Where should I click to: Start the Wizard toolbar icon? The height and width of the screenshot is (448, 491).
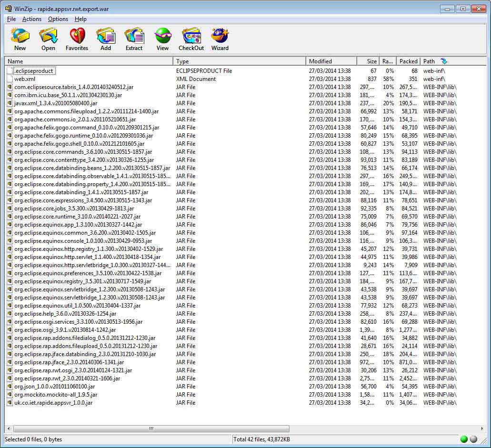tap(220, 36)
